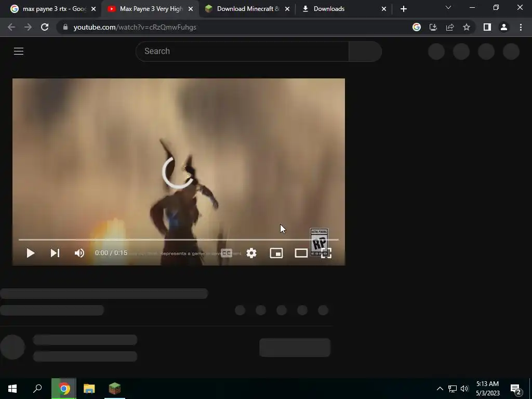The height and width of the screenshot is (399, 532).
Task: Open Chrome profile menu
Action: pos(504,27)
